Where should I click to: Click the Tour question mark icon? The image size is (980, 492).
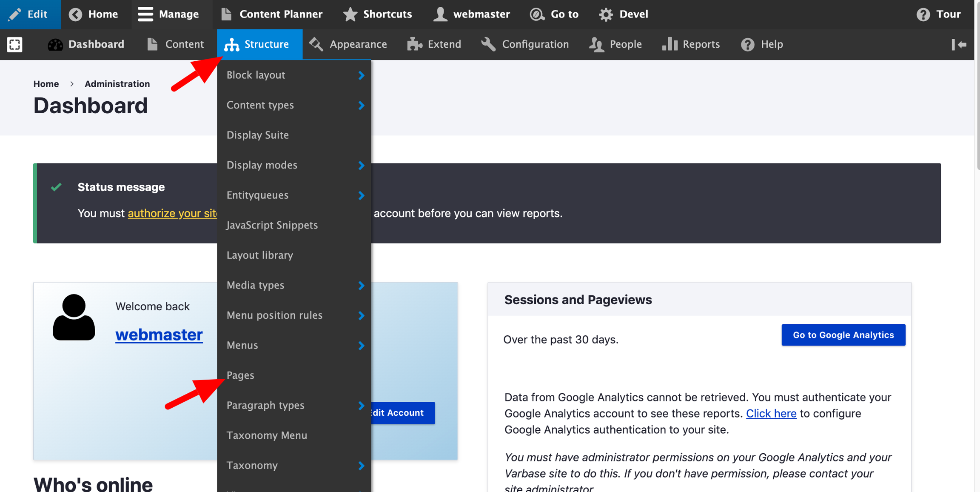click(x=923, y=14)
